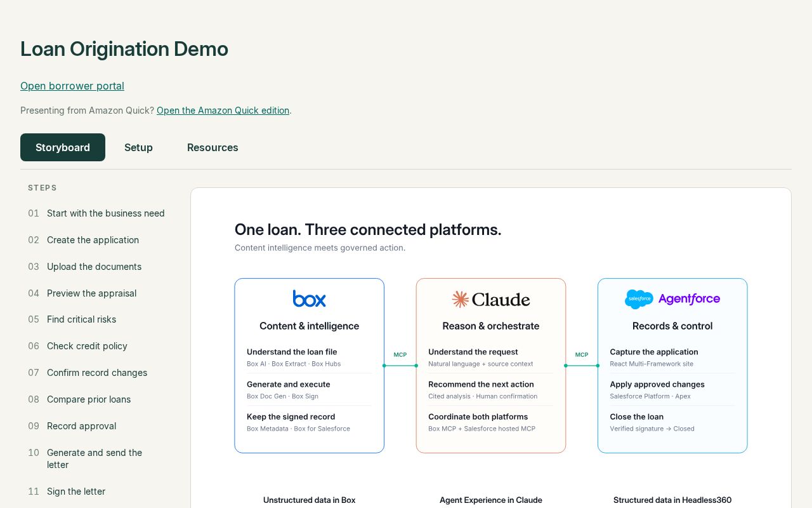This screenshot has height=508, width=812.
Task: Click the Claude logo in the middle card
Action: [491, 299]
